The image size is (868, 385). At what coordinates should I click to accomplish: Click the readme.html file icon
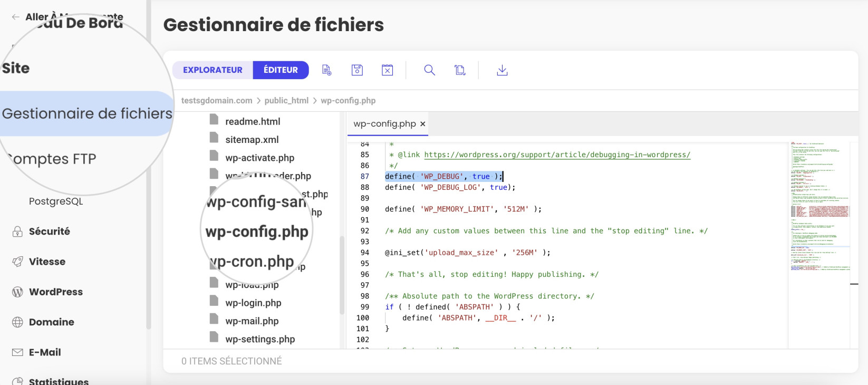214,120
